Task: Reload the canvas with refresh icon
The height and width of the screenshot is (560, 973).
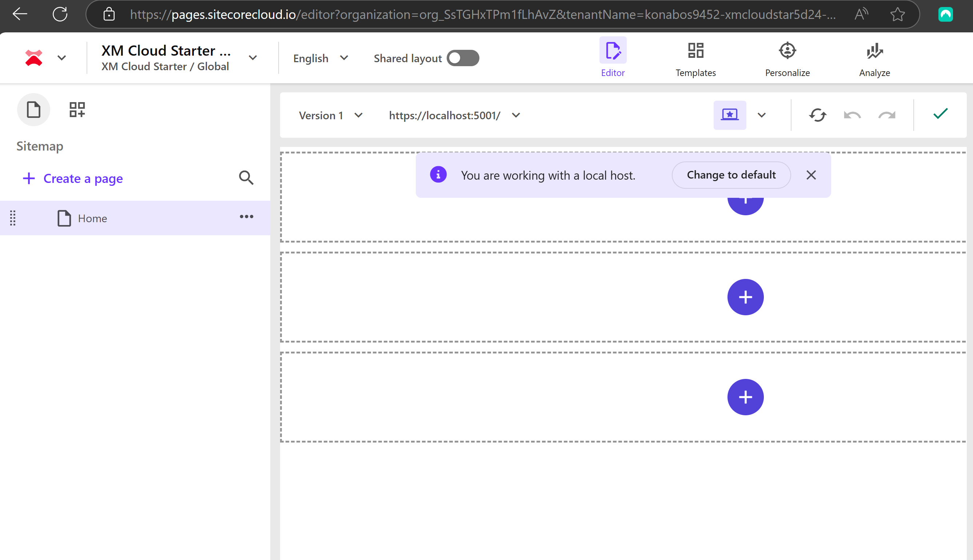Action: [818, 115]
